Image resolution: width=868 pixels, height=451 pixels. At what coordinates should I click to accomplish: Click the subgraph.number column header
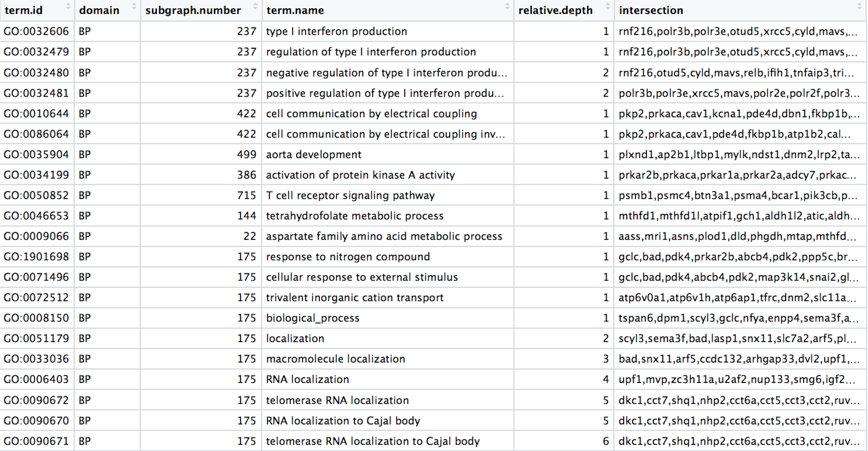point(201,10)
